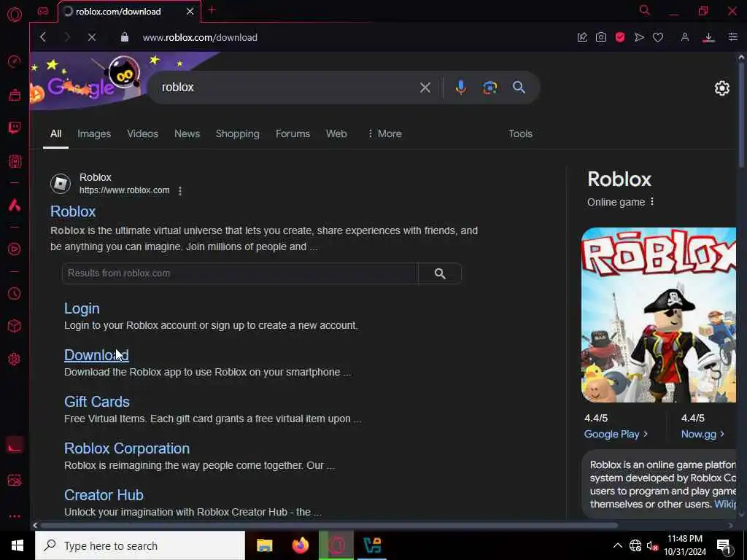Screen dimensions: 747x560
Task: Open the Opera GX main menu logo
Action: [15, 15]
